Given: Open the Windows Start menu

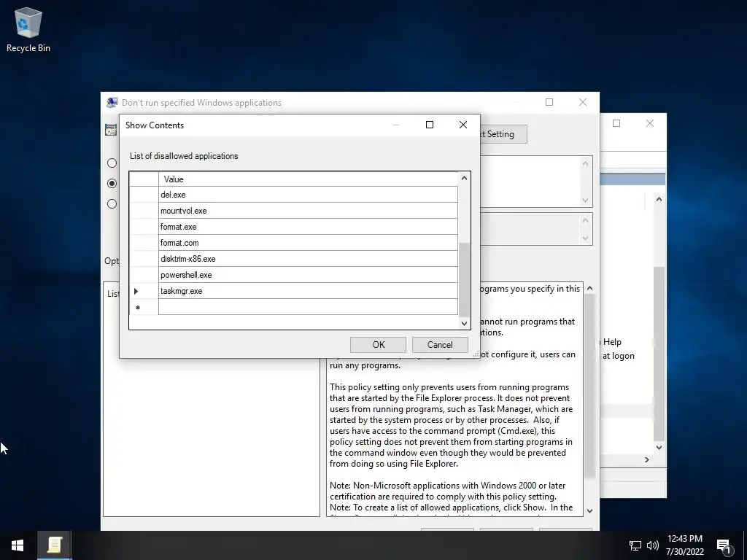Looking at the screenshot, I should point(18,545).
